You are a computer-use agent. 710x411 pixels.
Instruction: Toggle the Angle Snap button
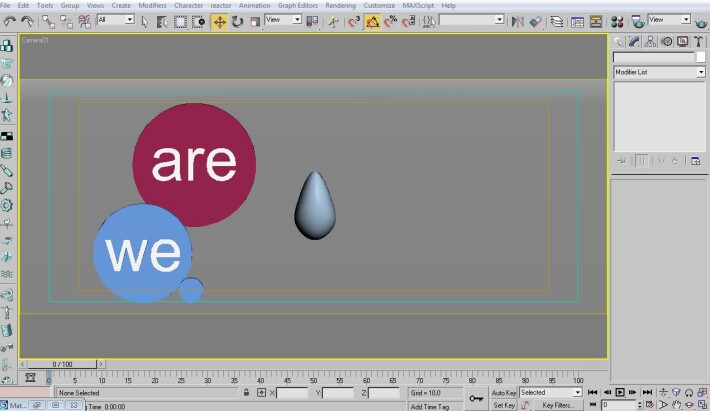[372, 22]
